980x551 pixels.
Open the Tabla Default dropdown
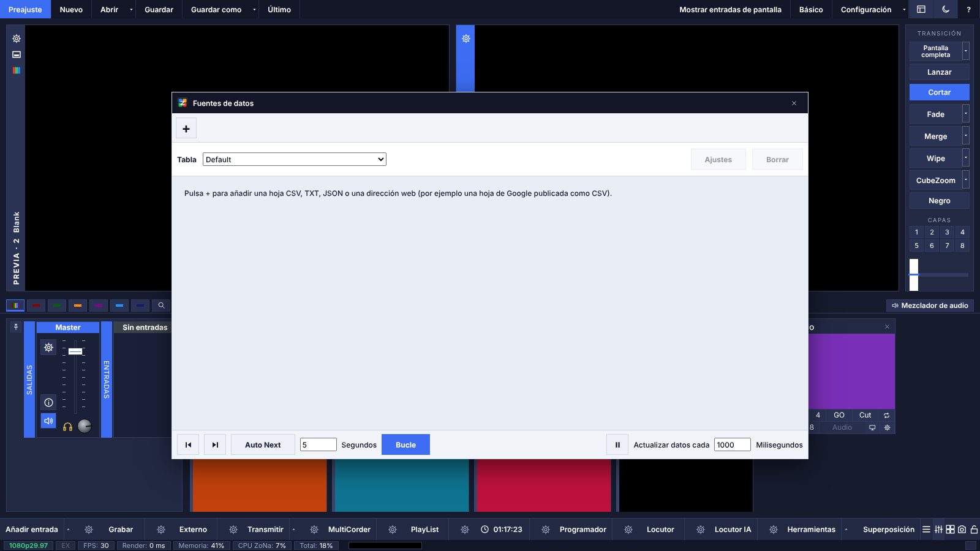[295, 159]
